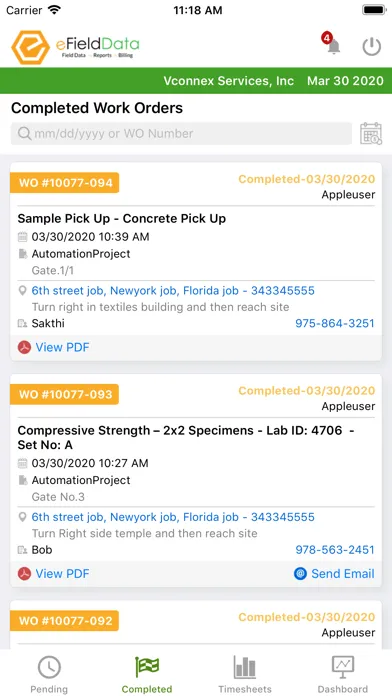Click the Send Email @ icon
This screenshot has width=392, height=696.
coord(301,573)
